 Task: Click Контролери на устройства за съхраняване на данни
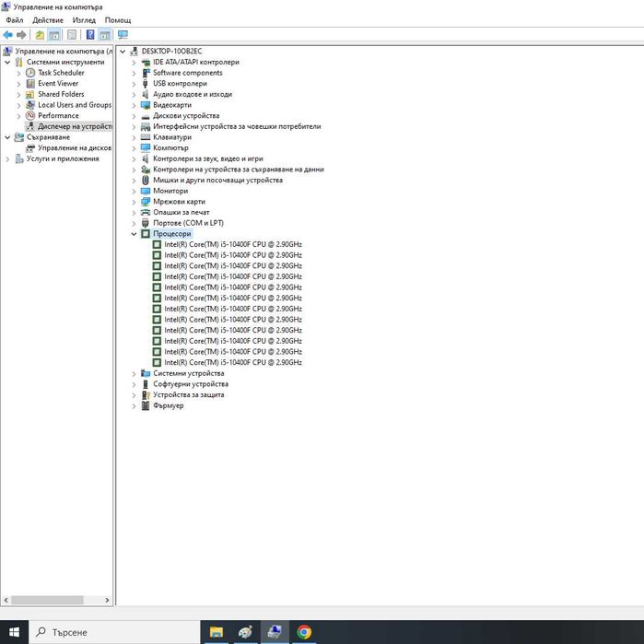[239, 170]
